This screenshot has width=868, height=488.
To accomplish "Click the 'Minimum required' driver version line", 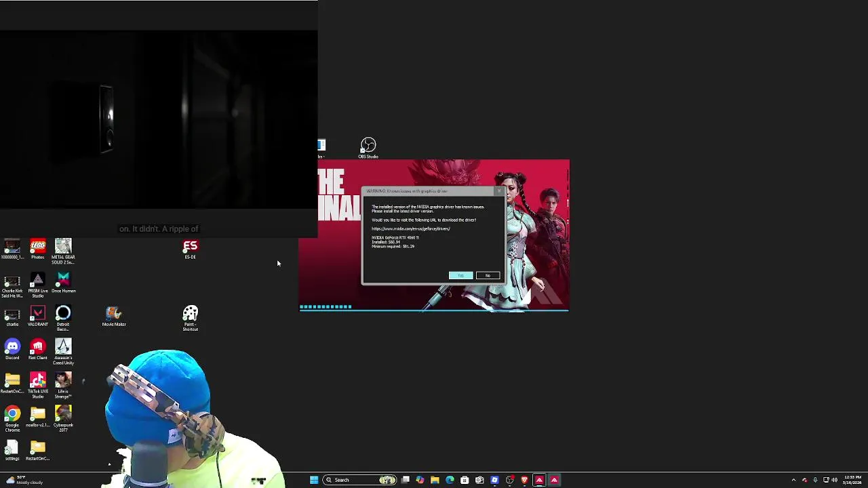I will (393, 247).
